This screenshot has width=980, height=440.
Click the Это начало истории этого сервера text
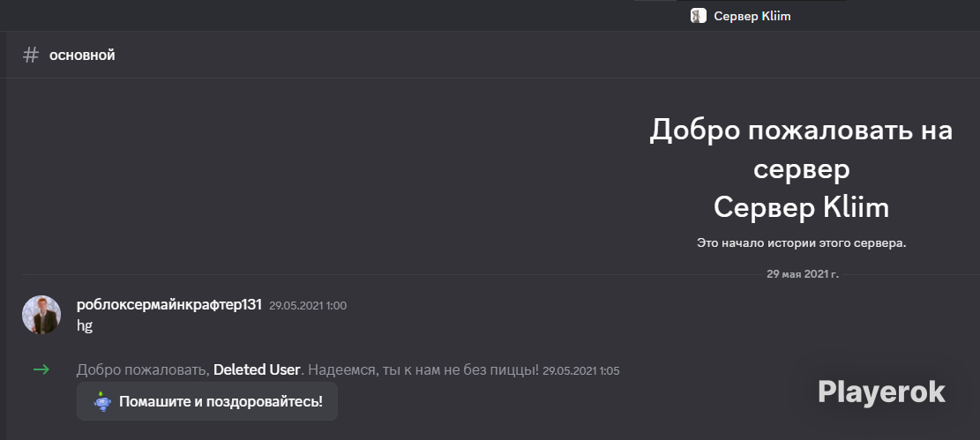[x=801, y=243]
